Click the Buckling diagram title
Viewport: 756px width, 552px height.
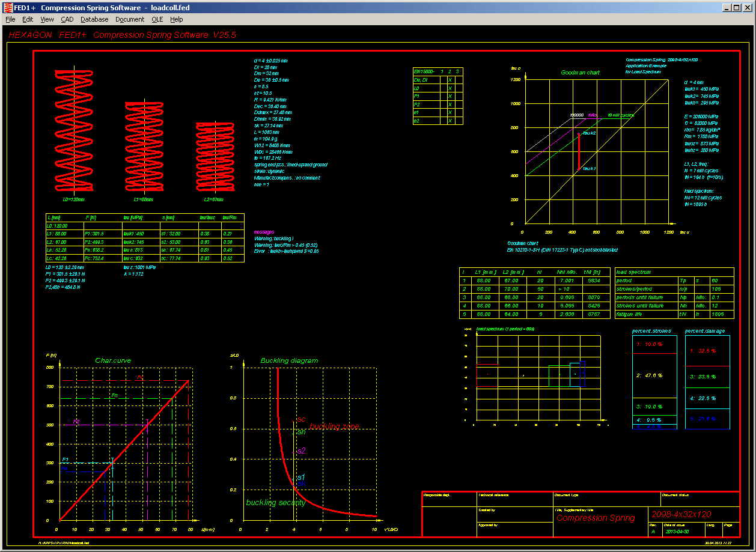coord(289,360)
